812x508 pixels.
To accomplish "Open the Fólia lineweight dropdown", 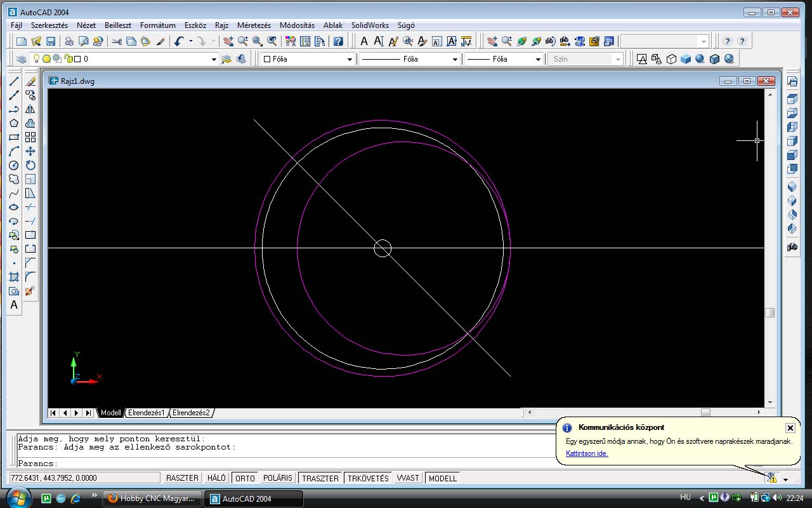I will click(x=503, y=59).
